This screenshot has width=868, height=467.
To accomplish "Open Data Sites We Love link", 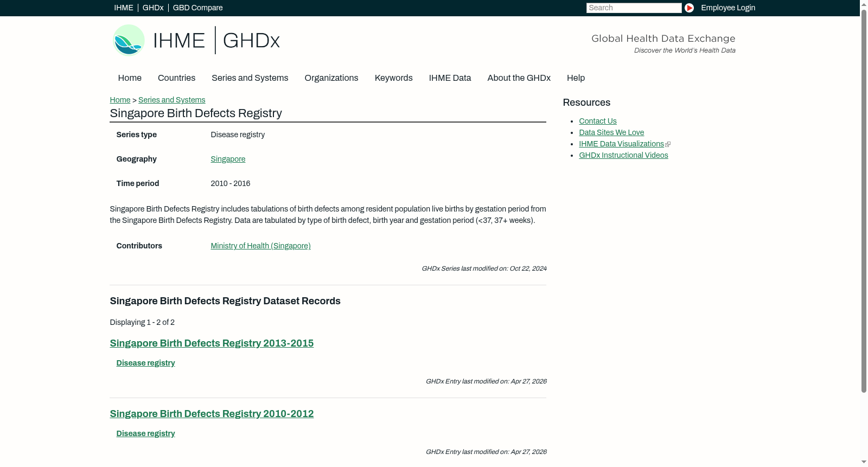I will 611,133.
